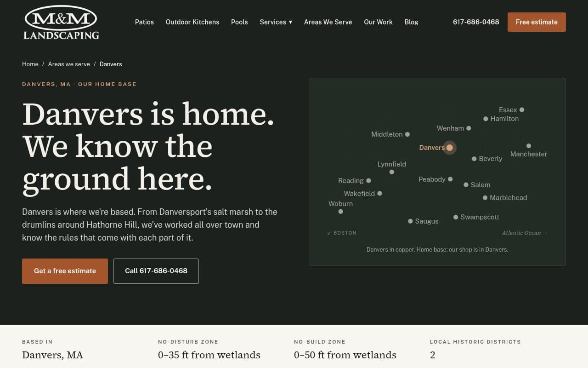Expand the Services dropdown

(x=276, y=22)
